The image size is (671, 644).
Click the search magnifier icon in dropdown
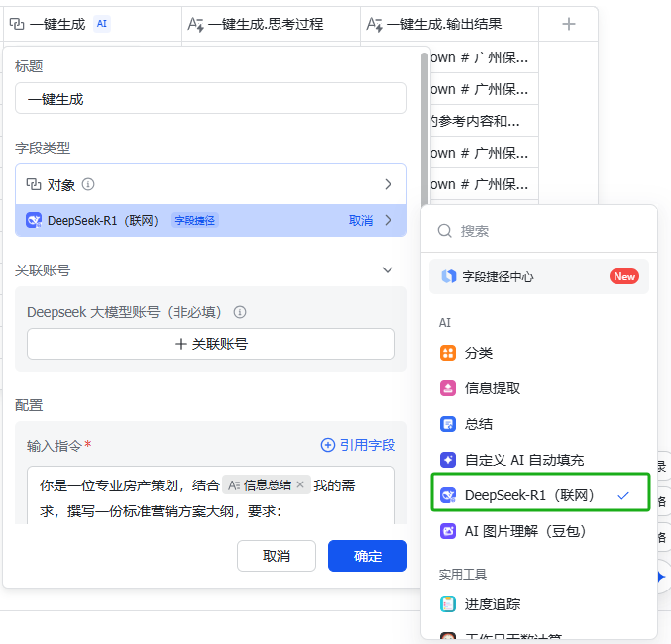coord(445,231)
